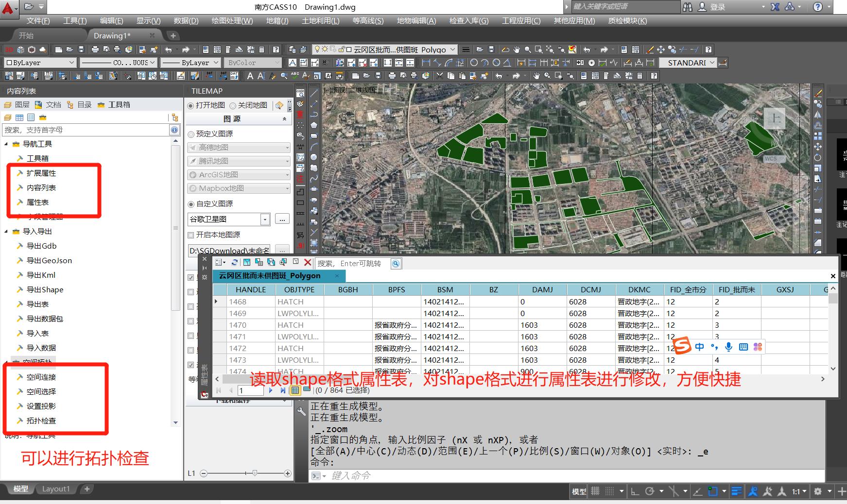This screenshot has width=847, height=504.
Task: Click the Print icon in top toolbar
Action: point(95,50)
